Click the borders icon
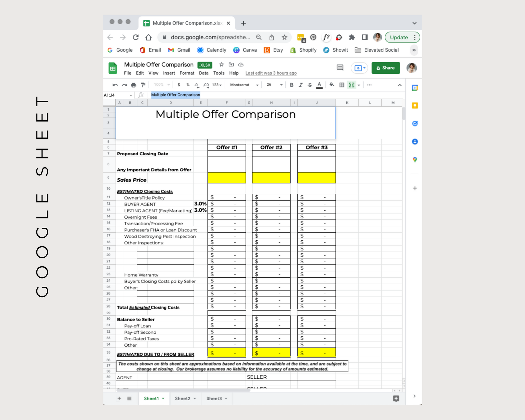 tap(342, 85)
